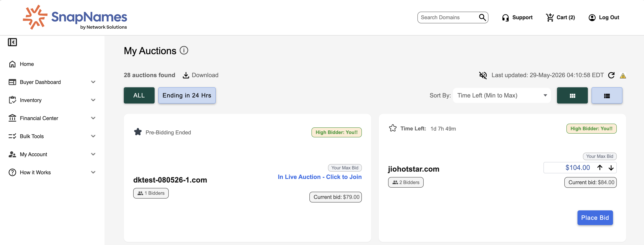Click the My Account people icon
Image resolution: width=644 pixels, height=245 pixels.
tap(12, 154)
